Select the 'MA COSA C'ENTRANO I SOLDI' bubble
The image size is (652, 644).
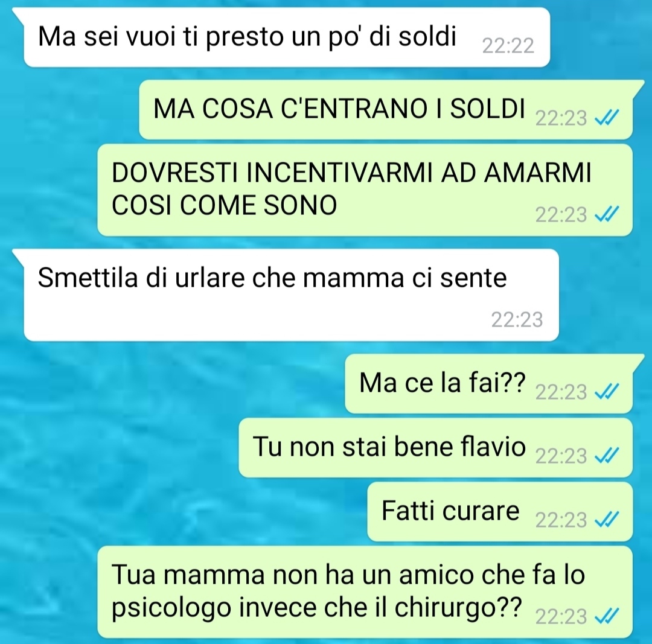(386, 109)
